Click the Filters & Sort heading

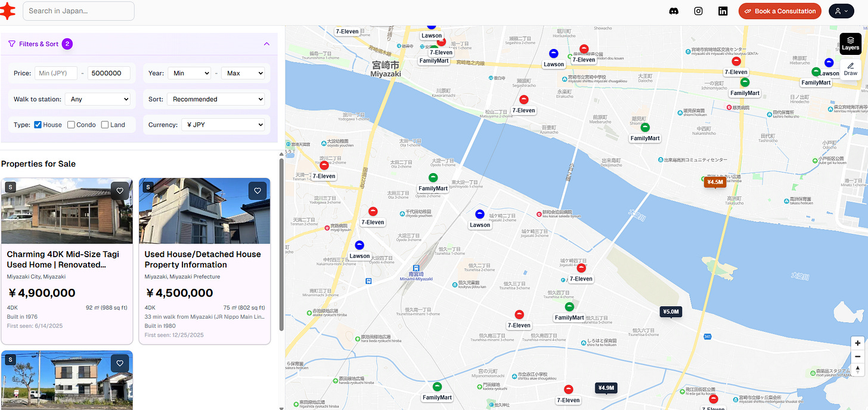(x=39, y=44)
